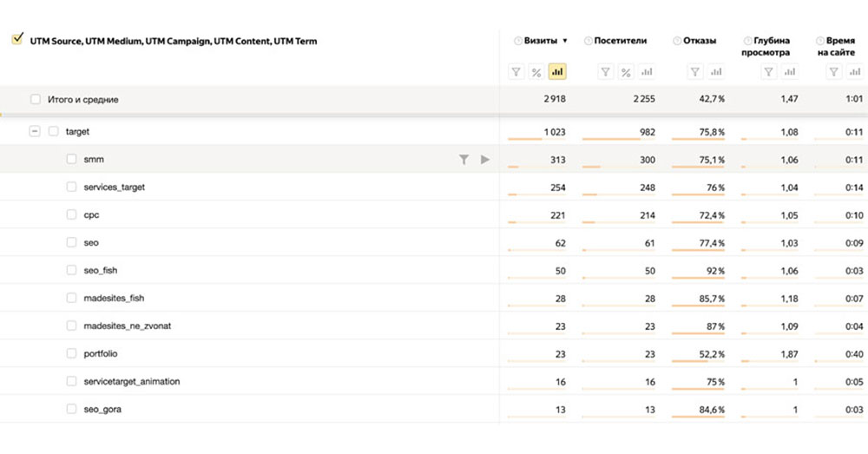Click the filter icon in the smm row

point(464,160)
